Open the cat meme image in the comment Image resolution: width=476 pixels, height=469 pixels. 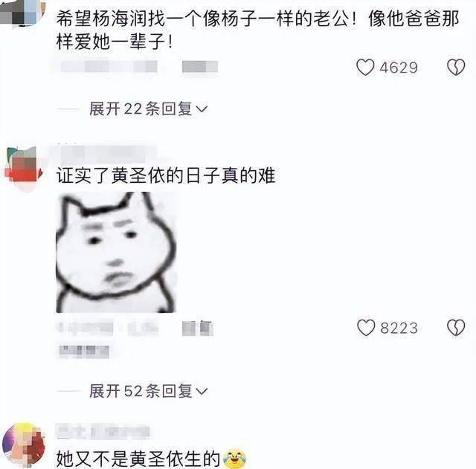pyautogui.click(x=116, y=253)
